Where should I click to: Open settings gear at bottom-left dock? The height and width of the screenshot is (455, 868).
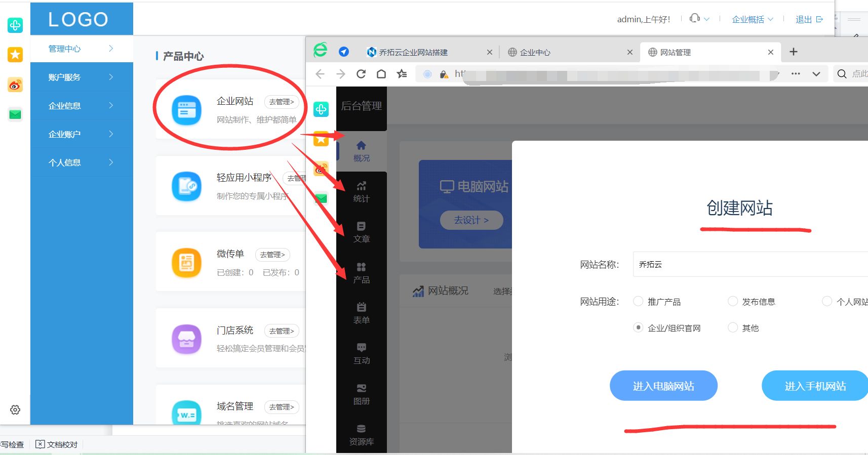pyautogui.click(x=15, y=410)
